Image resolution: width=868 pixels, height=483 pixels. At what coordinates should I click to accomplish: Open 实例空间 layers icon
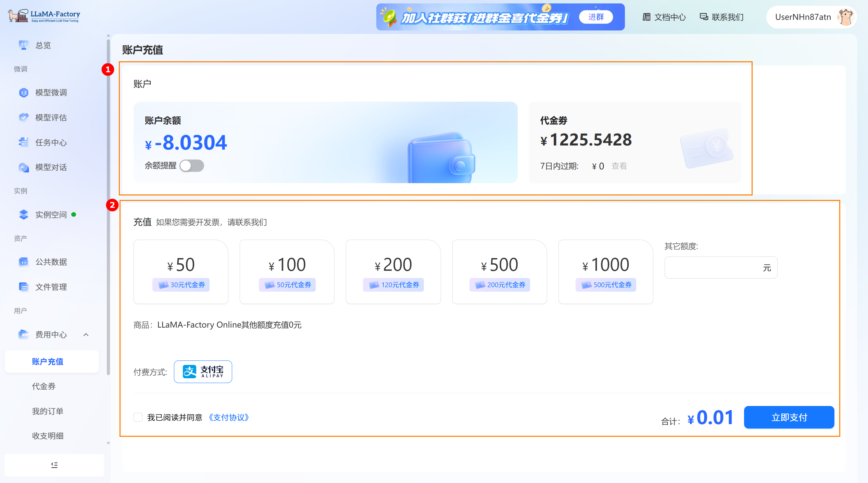coord(23,215)
